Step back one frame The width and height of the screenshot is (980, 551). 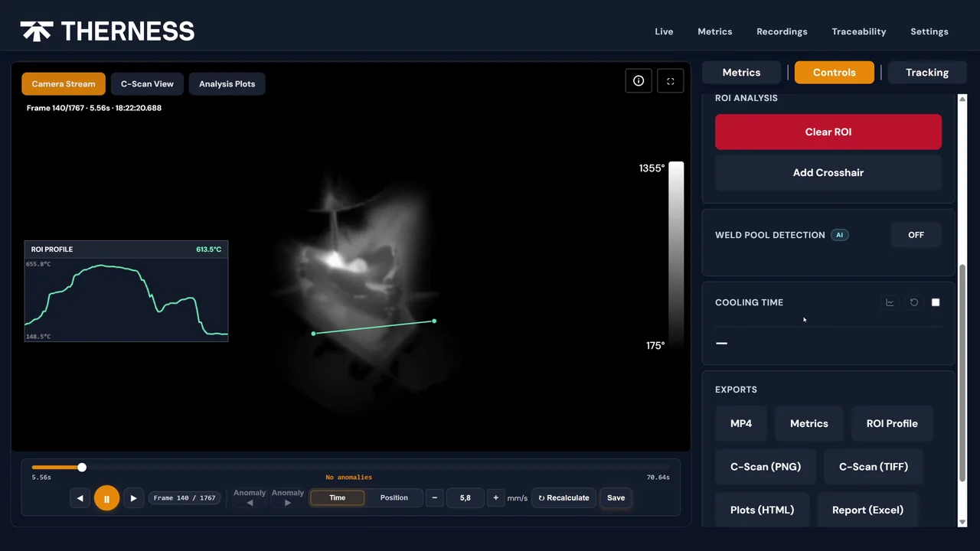(x=80, y=498)
